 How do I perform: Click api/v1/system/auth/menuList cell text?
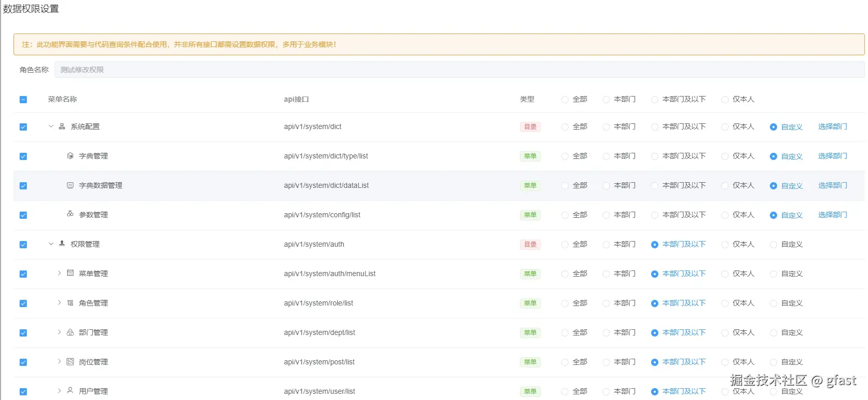click(329, 274)
